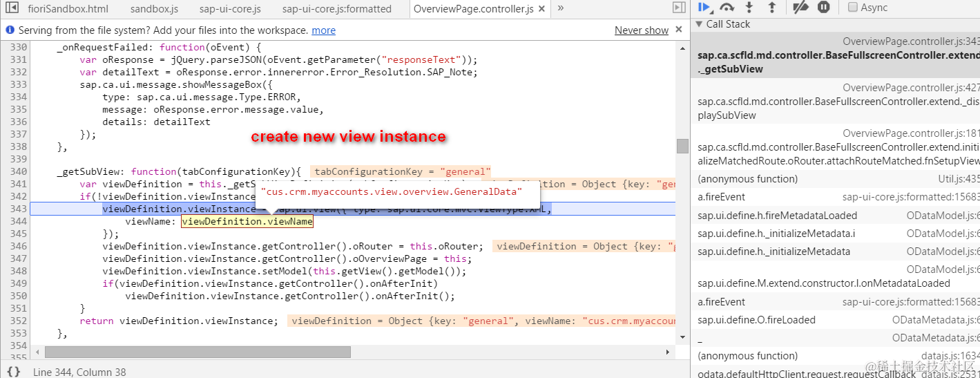Click 'details: detailText' on line 336
Screen dimensions: 980x378
pyautogui.click(x=156, y=122)
